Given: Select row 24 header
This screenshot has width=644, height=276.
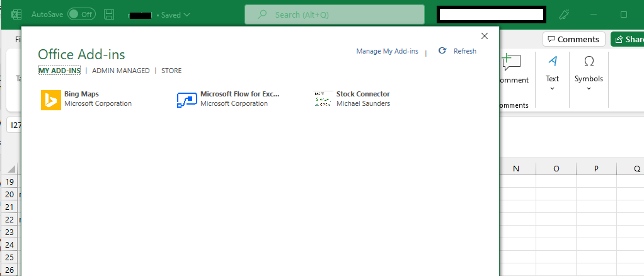Looking at the screenshot, I should 9,244.
